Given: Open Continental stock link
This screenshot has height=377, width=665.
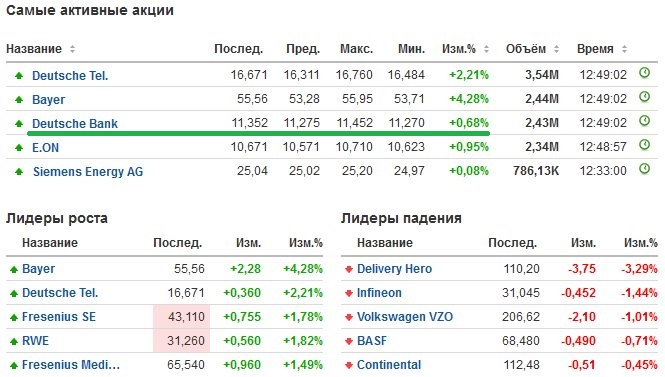Looking at the screenshot, I should click(389, 365).
